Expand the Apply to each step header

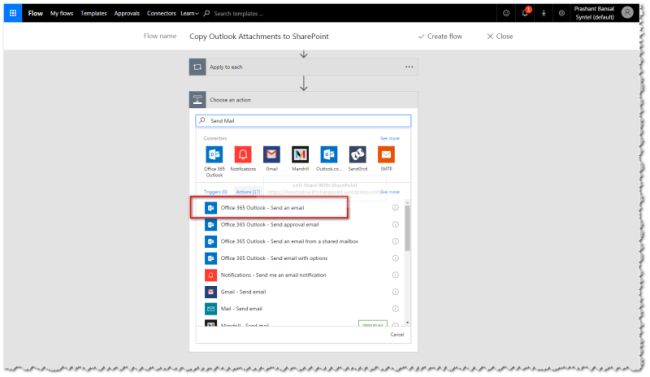coord(303,67)
